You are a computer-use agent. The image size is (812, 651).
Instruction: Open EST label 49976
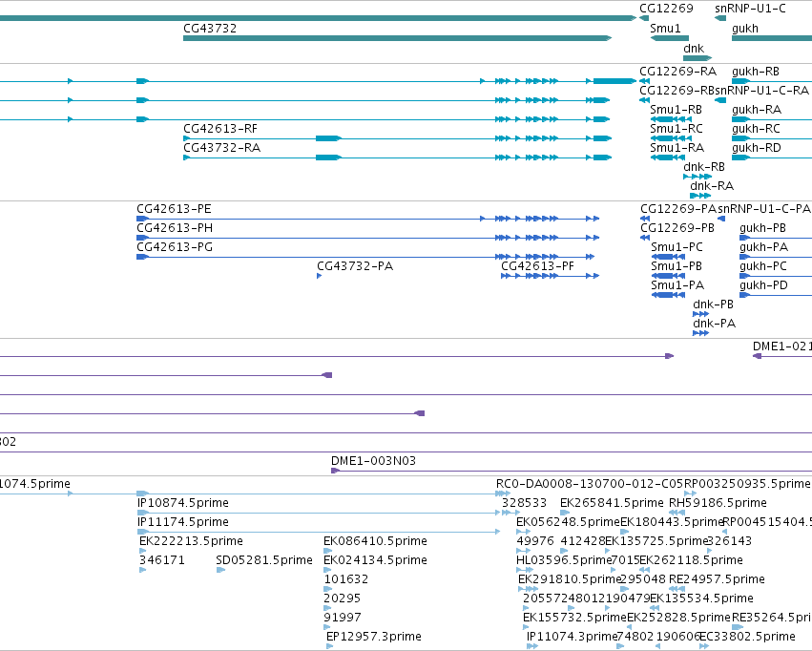(535, 541)
